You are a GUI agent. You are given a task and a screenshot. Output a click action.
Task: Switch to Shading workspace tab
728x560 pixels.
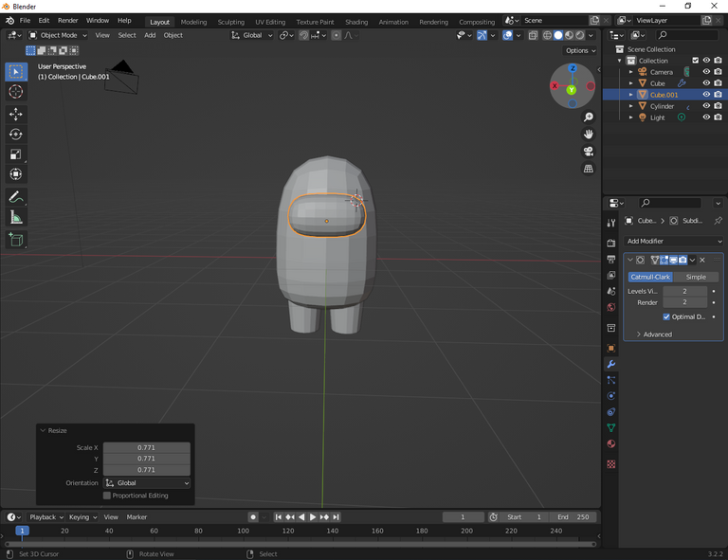tap(356, 22)
